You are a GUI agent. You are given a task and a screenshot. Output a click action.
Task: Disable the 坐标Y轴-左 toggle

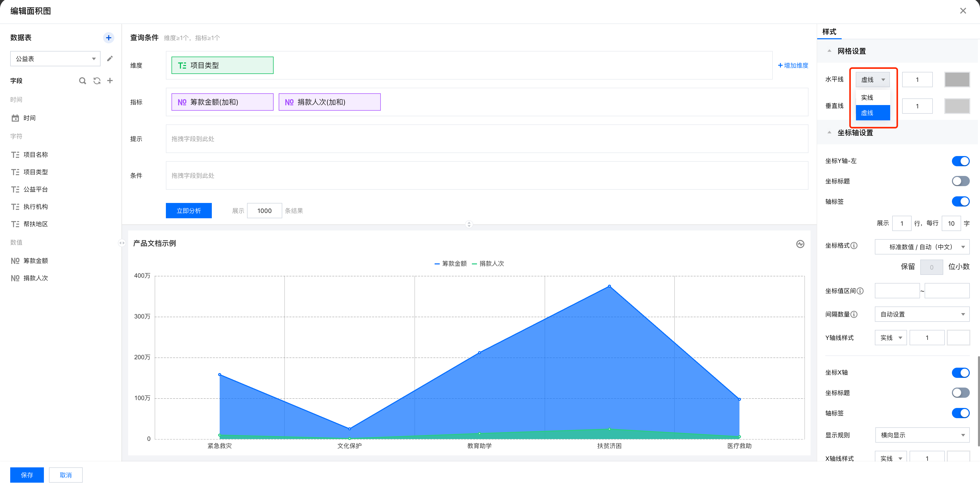960,161
